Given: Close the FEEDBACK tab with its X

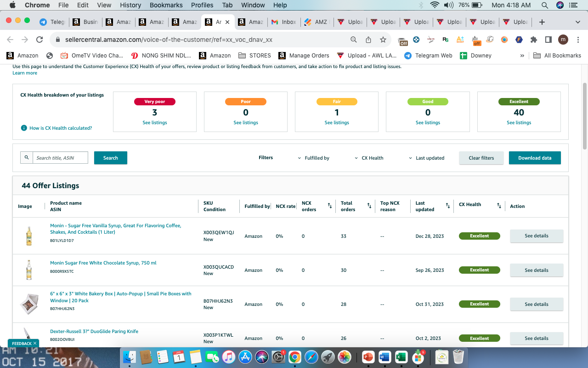Looking at the screenshot, I should click(35, 343).
